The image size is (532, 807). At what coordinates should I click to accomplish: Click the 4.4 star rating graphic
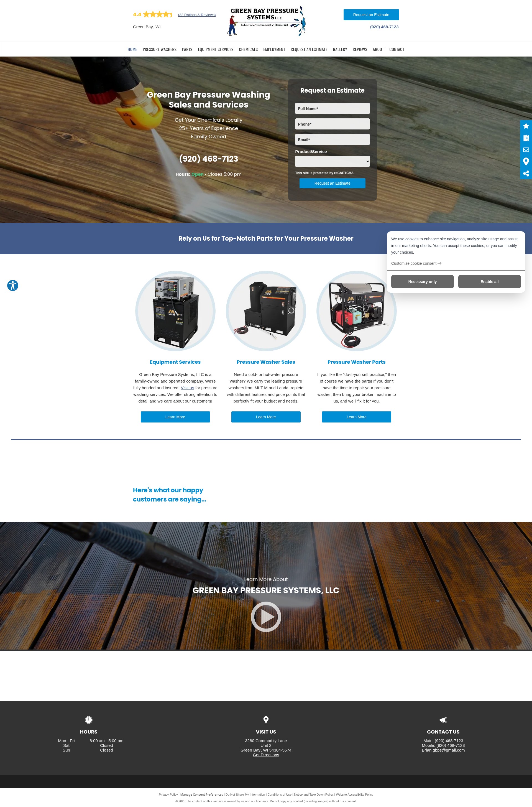[153, 14]
